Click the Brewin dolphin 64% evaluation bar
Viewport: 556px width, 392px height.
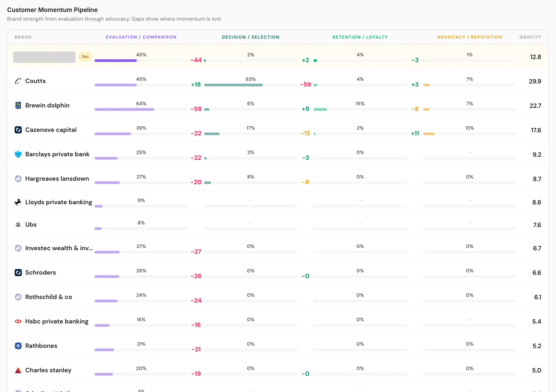click(x=124, y=109)
